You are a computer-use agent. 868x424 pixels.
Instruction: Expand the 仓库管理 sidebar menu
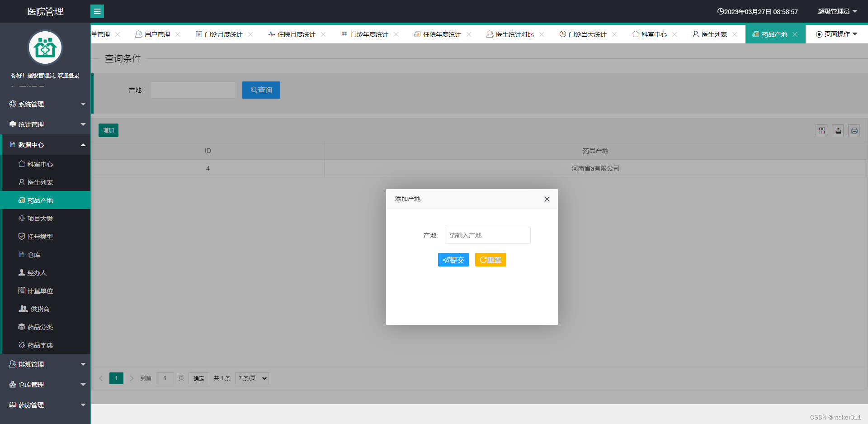tap(46, 385)
